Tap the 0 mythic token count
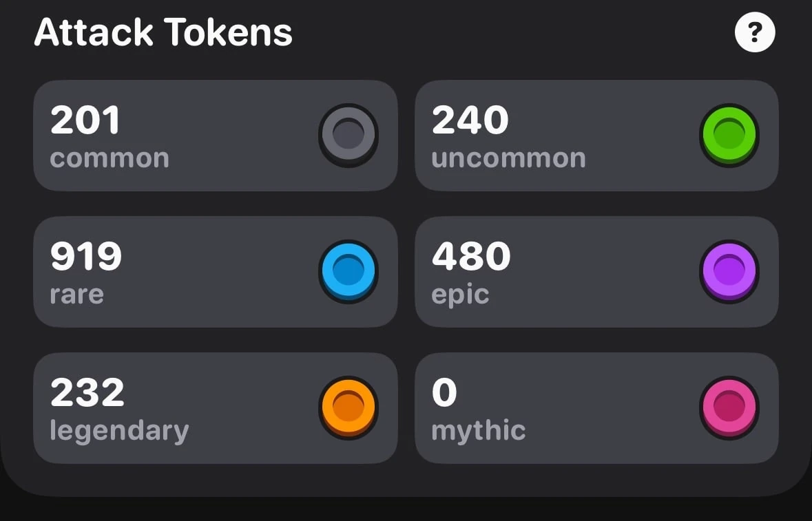The height and width of the screenshot is (521, 812). 444,393
